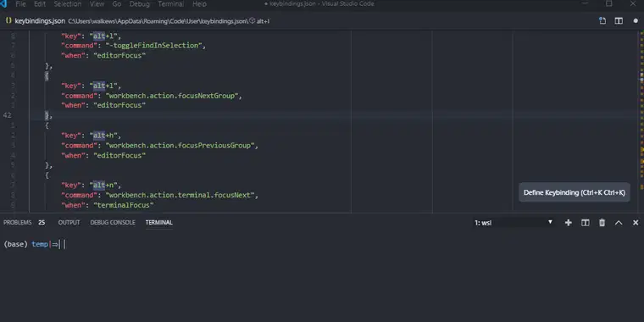
Task: Click the editor vertical scrollbar overview ruler
Action: [x=641, y=121]
